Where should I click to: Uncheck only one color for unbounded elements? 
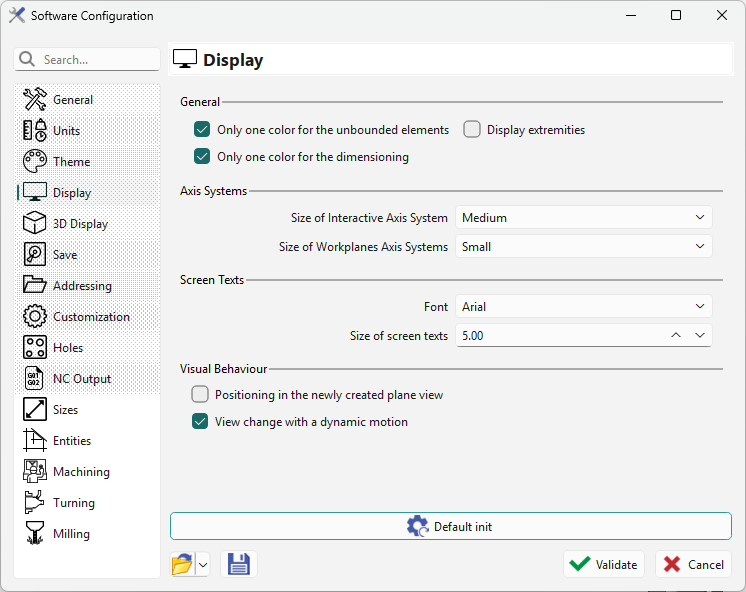point(202,130)
